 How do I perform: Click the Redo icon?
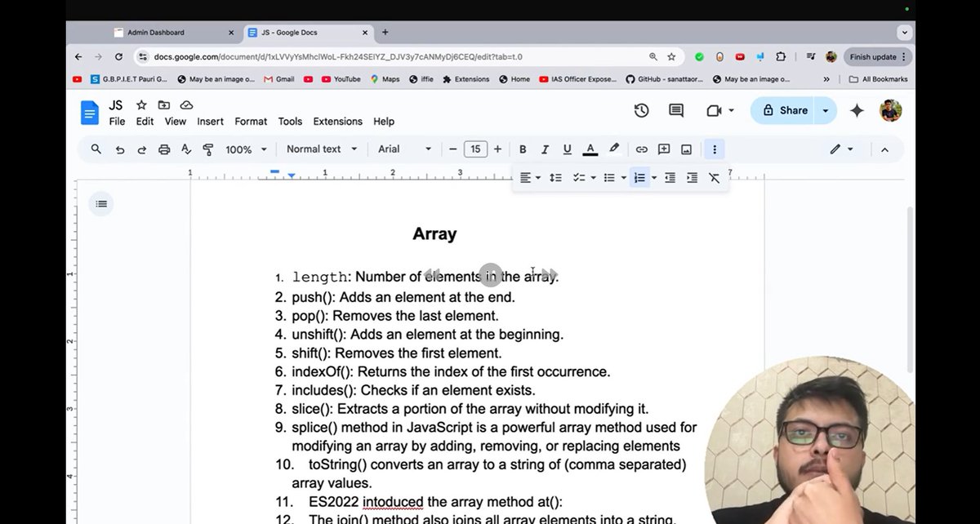[x=141, y=149]
